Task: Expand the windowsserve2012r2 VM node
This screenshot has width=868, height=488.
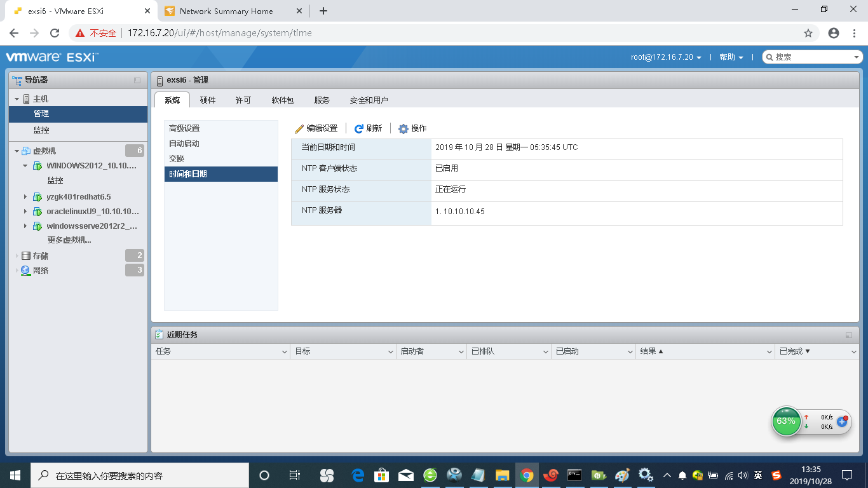Action: (25, 226)
